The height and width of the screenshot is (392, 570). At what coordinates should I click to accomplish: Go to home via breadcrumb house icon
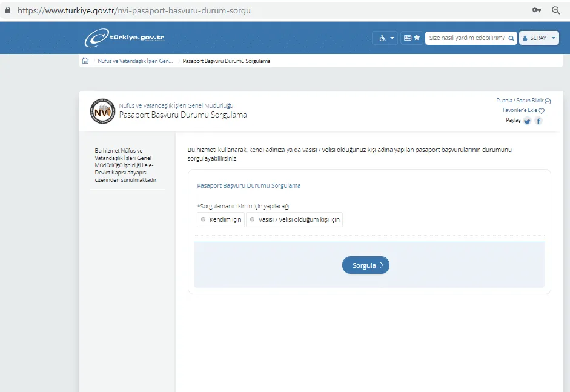click(x=85, y=61)
